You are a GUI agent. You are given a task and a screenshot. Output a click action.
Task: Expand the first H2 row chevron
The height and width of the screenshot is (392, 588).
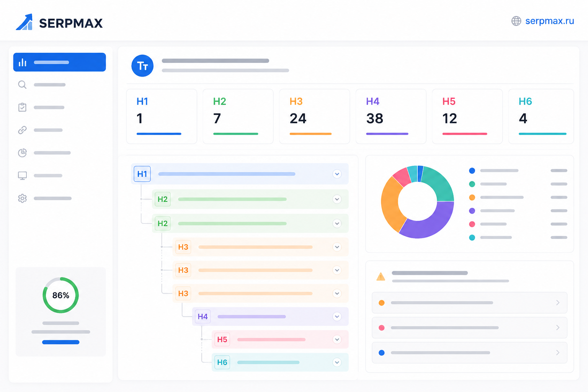coord(337,199)
